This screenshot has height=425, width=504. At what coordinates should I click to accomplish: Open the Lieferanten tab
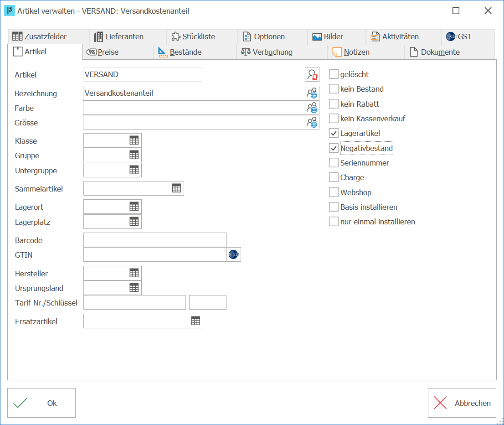(x=128, y=36)
